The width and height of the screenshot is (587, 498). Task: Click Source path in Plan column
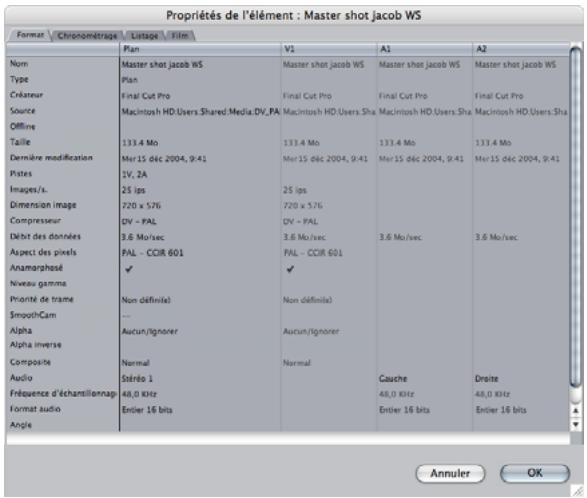pos(201,112)
